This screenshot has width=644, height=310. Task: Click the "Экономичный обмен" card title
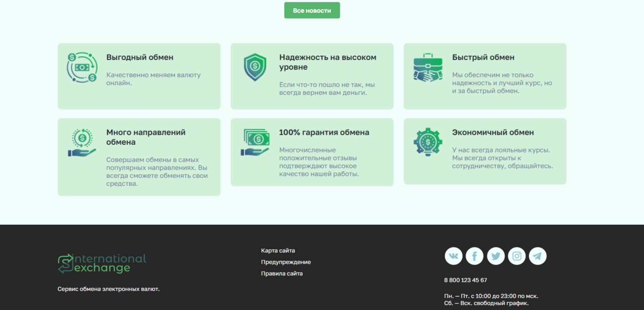[x=493, y=132]
